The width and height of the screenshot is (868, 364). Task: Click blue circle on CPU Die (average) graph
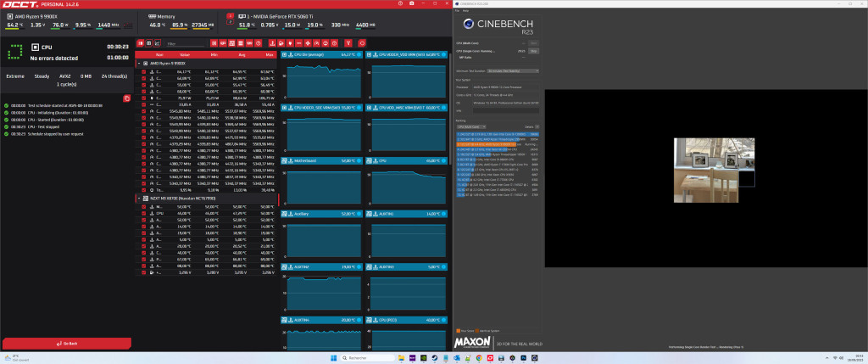pos(359,55)
